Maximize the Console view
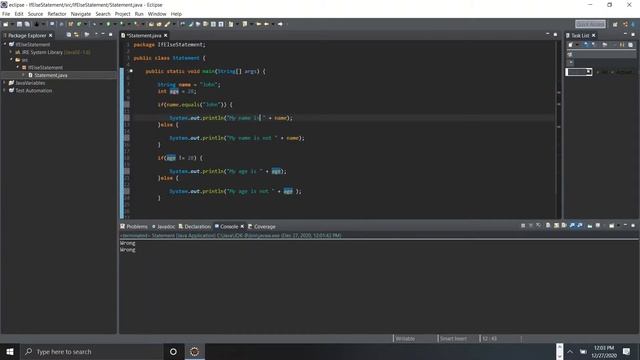Image resolution: width=640 pixels, height=360 pixels. point(633,225)
